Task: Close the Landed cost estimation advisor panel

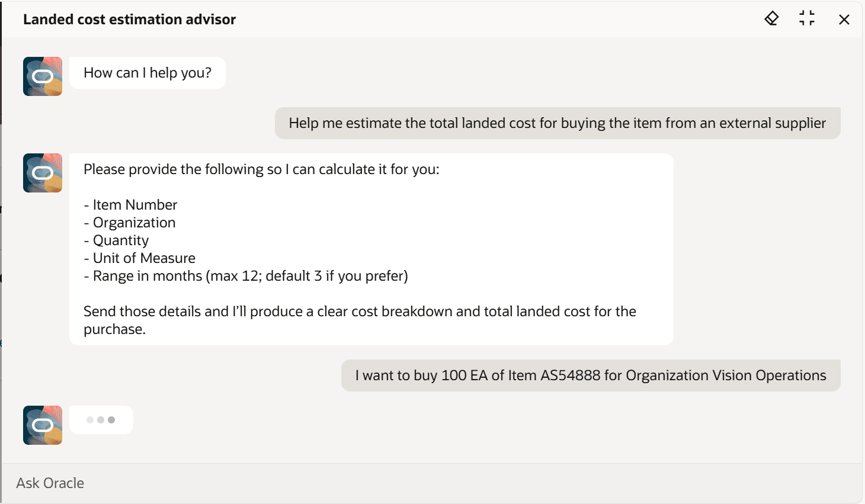Action: coord(844,19)
